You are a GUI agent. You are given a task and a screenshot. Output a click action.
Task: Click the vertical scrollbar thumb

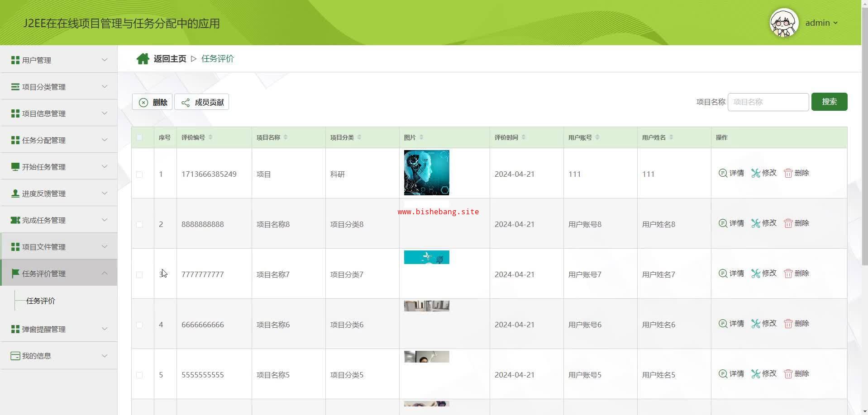coord(864,136)
